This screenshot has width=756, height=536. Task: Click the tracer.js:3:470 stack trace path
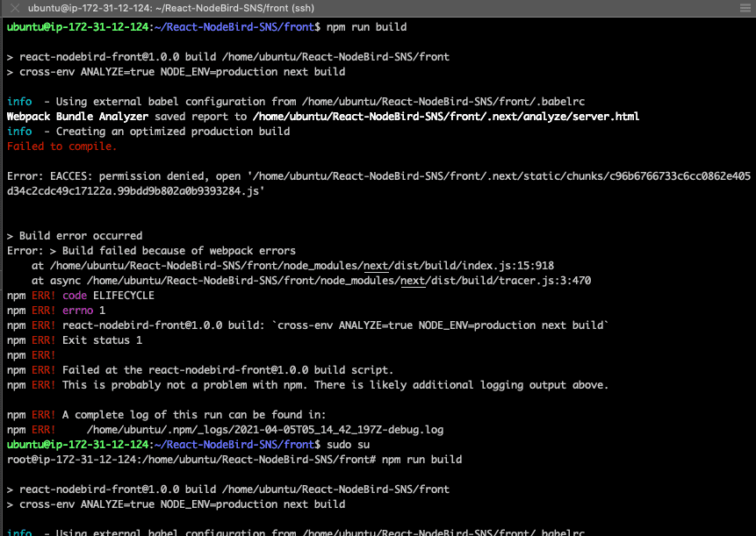point(325,281)
